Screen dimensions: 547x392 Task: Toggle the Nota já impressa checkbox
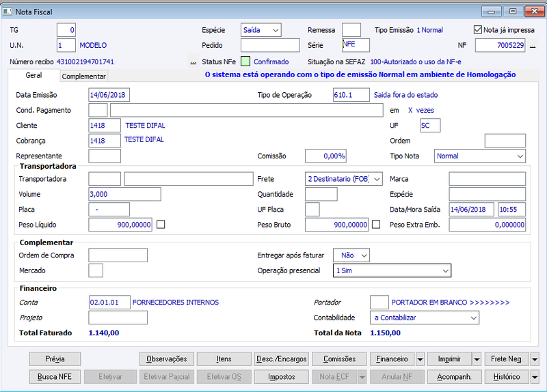pyautogui.click(x=477, y=29)
